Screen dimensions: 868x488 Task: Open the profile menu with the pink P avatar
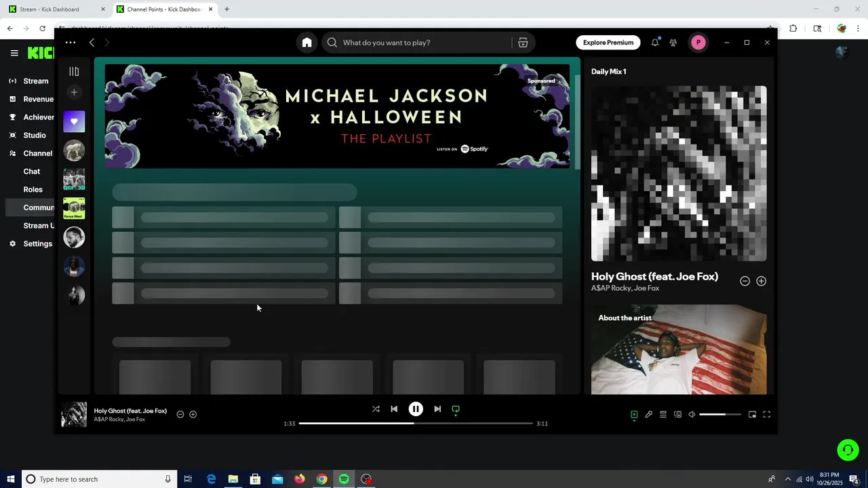click(698, 43)
